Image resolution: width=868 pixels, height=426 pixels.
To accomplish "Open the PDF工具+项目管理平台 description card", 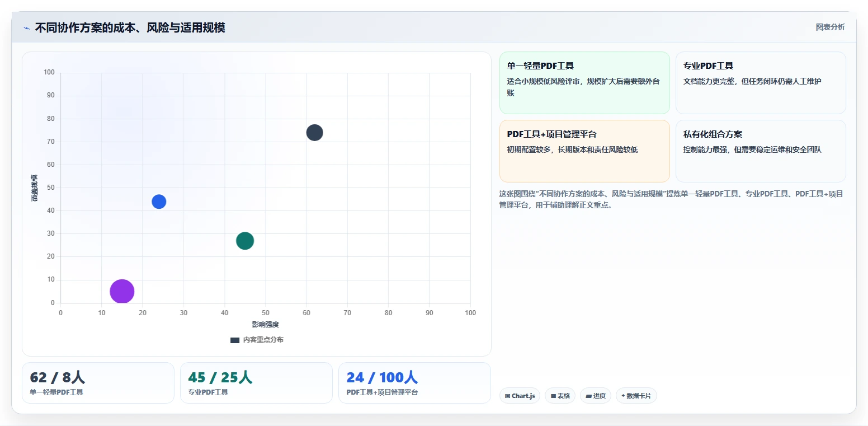I will [x=584, y=151].
